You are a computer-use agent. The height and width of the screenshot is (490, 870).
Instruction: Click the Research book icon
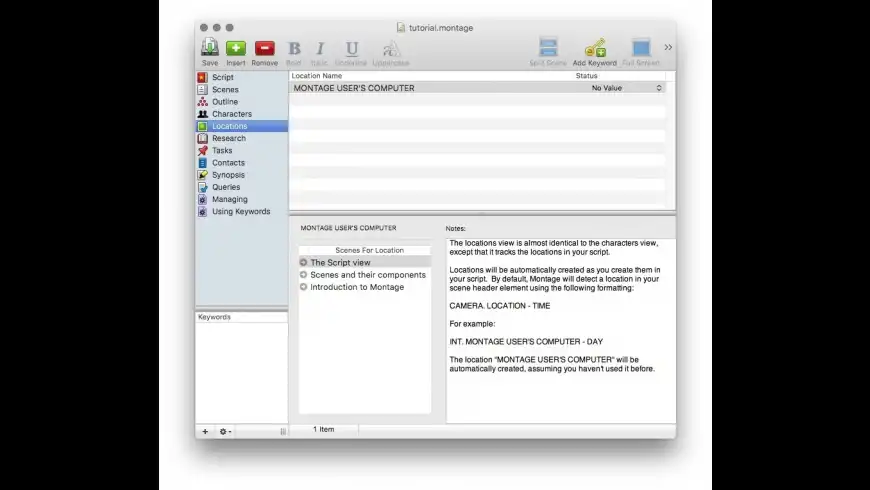click(x=203, y=138)
